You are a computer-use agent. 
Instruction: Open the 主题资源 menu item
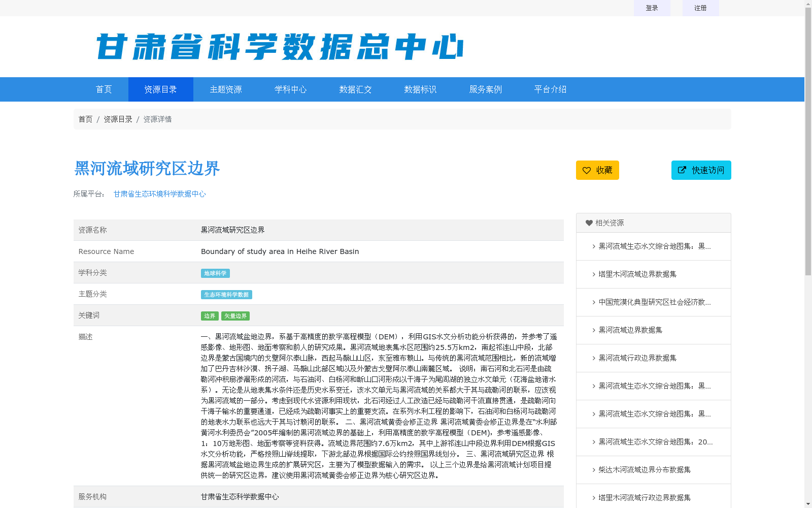(226, 89)
